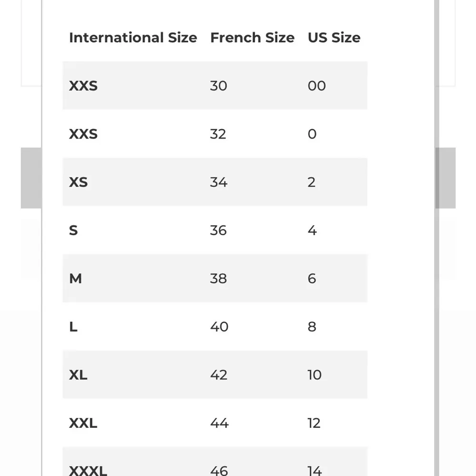Viewport: 476px width, 476px height.
Task: Select French size 30 cell
Action: [218, 86]
